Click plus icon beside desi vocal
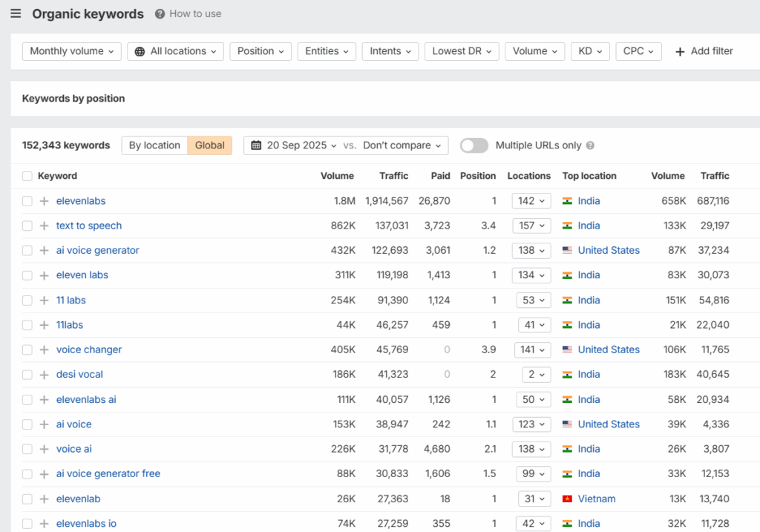The height and width of the screenshot is (532, 760). pos(44,375)
